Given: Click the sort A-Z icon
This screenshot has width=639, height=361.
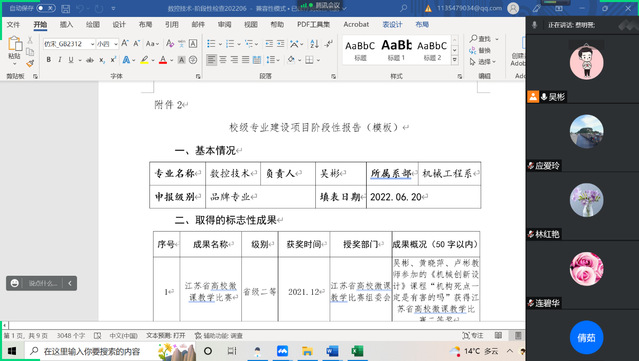Looking at the screenshot, I should click(x=314, y=44).
